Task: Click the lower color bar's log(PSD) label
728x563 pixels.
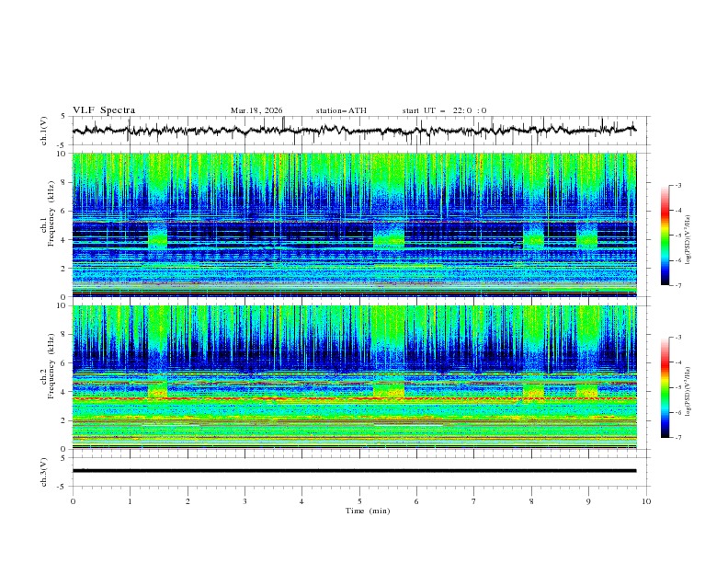Action: (x=688, y=391)
